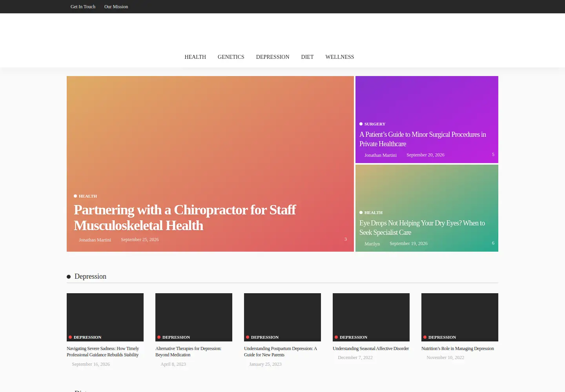Click the comment count 3 on Chiropractor article
This screenshot has height=392, width=565.
click(x=346, y=239)
